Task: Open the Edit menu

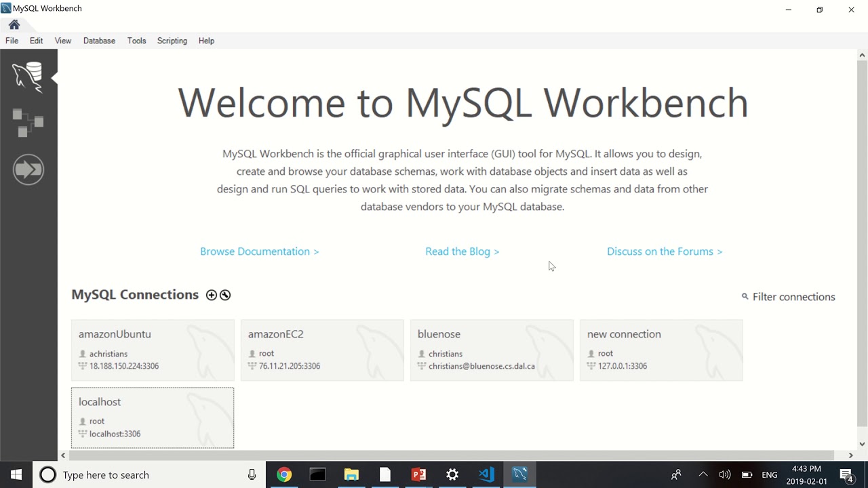Action: click(x=36, y=41)
